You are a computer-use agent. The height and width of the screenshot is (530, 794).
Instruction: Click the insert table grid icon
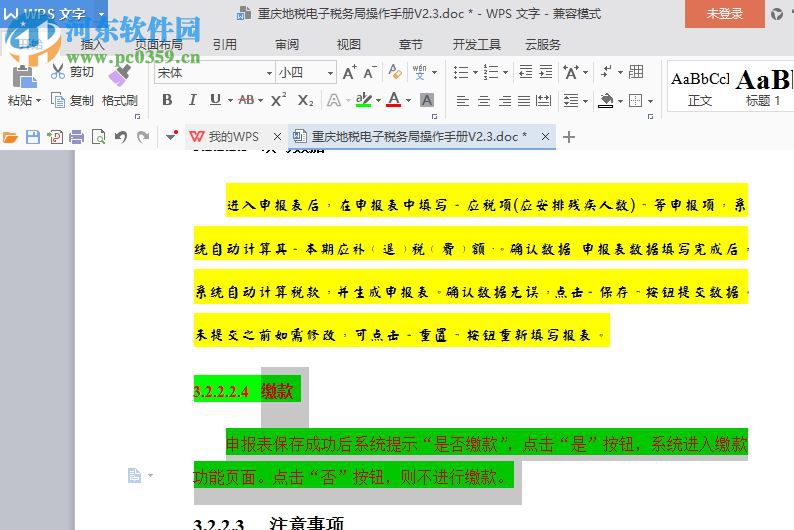(636, 72)
